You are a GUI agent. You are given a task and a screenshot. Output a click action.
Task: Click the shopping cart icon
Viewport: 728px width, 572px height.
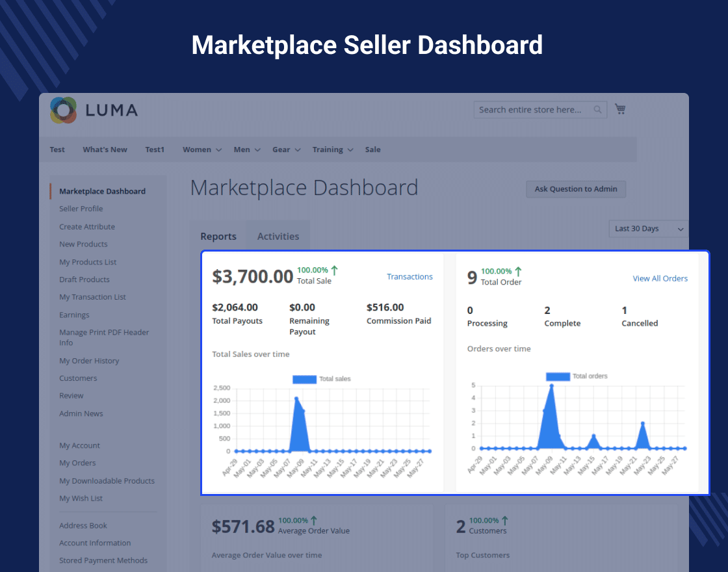pyautogui.click(x=620, y=109)
